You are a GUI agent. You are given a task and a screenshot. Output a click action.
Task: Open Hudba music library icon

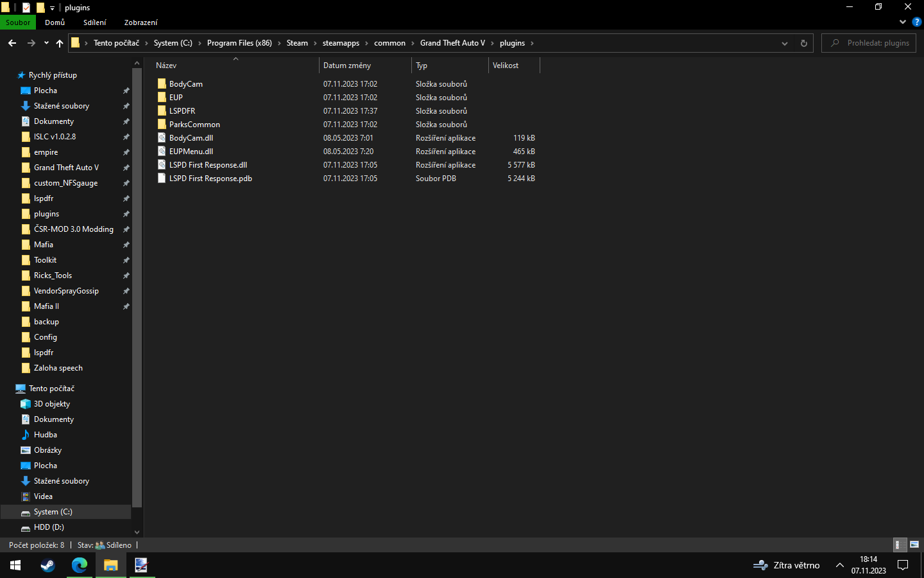[26, 435]
